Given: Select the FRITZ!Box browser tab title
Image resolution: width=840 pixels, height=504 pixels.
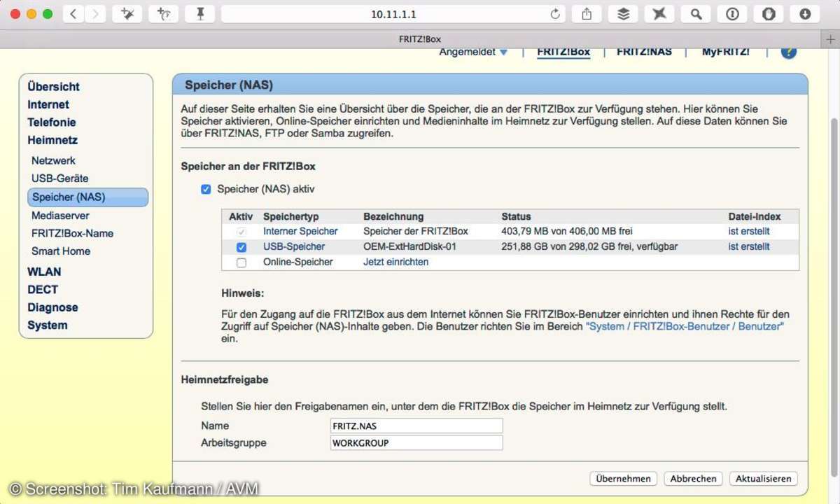Looking at the screenshot, I should click(x=420, y=39).
